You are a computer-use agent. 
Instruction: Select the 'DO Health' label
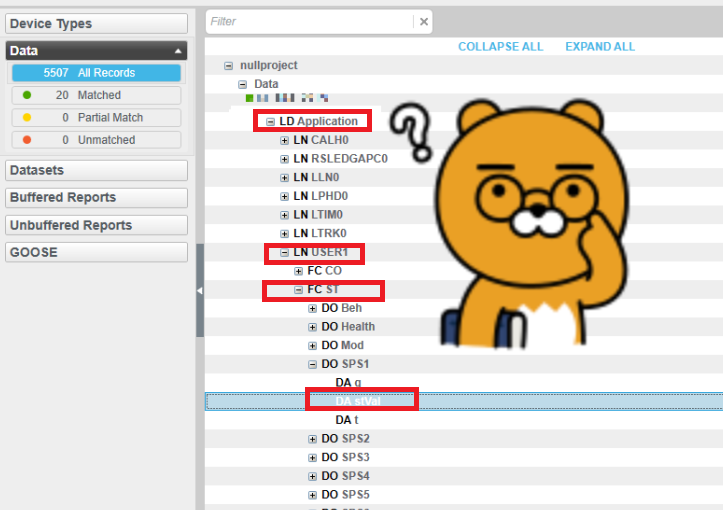coord(348,327)
